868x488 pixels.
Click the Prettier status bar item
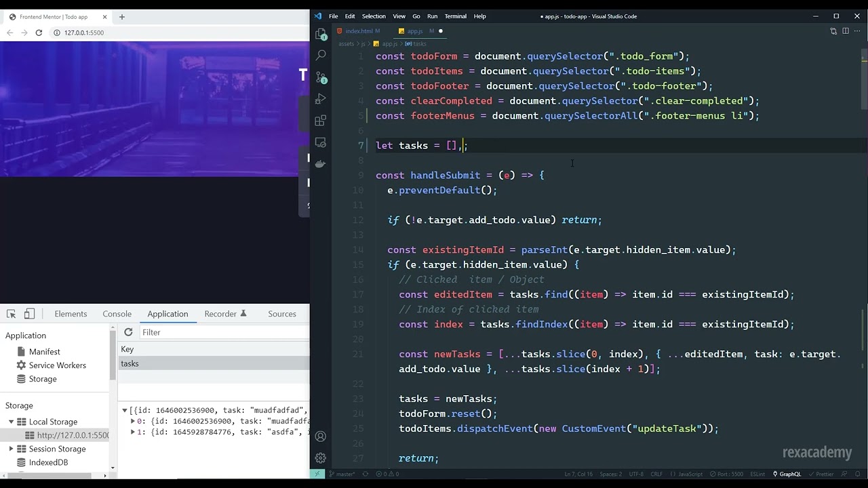[x=821, y=474]
